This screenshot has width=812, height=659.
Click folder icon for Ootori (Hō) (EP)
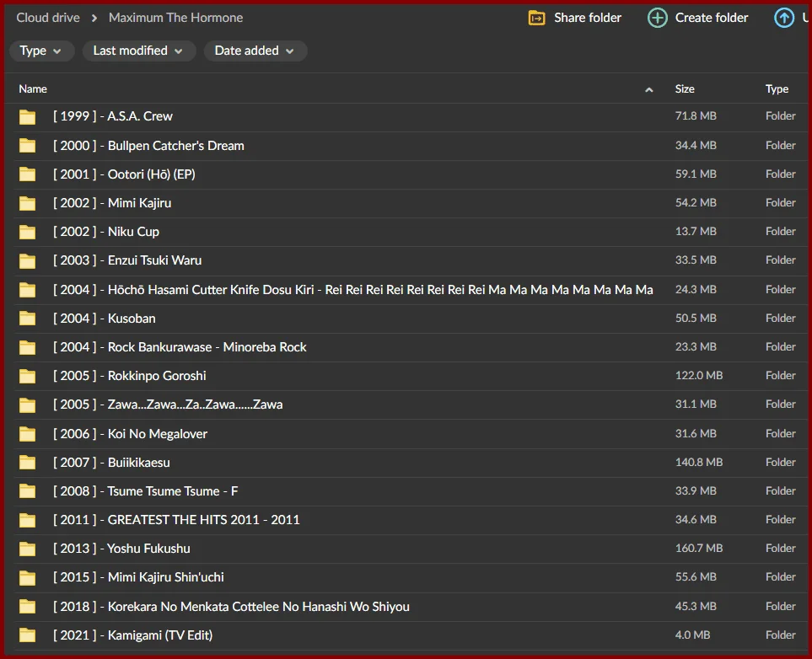[x=28, y=174]
